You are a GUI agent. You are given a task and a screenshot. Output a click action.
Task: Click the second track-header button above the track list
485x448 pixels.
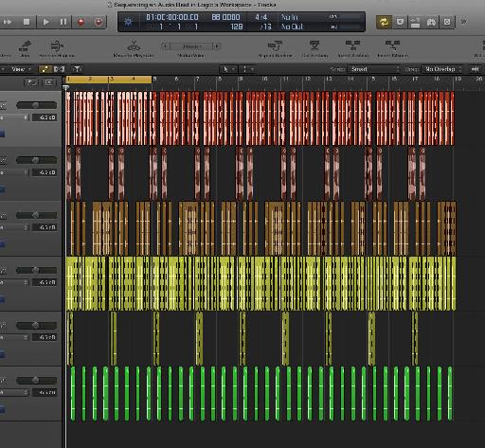click(x=49, y=82)
